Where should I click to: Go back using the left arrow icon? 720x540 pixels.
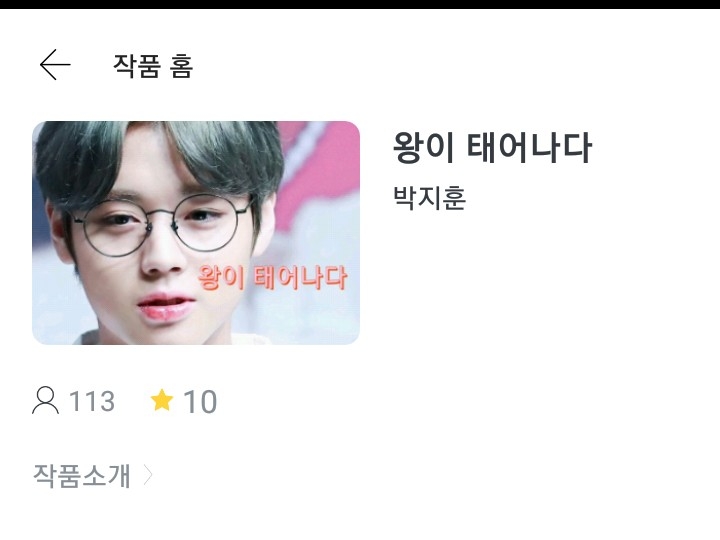pyautogui.click(x=55, y=65)
